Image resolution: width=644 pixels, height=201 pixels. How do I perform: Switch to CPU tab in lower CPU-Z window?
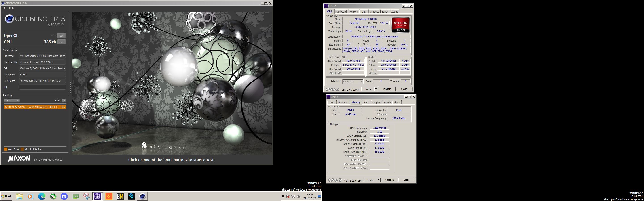click(332, 103)
